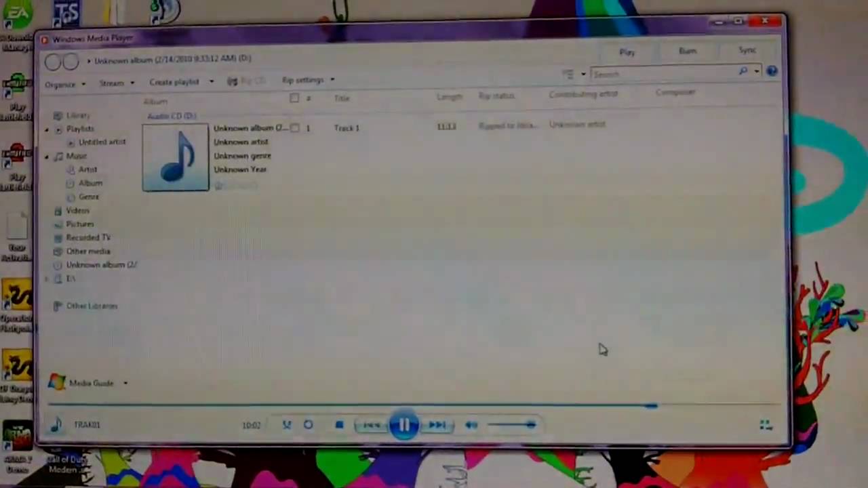The height and width of the screenshot is (488, 868).
Task: Skip to the next track
Action: (x=437, y=425)
